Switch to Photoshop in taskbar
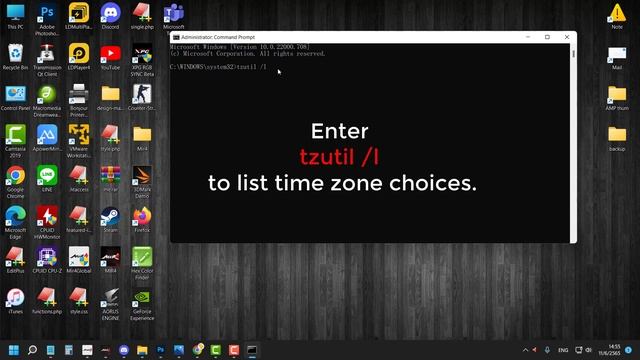The width and height of the screenshot is (640, 360). pos(160,350)
